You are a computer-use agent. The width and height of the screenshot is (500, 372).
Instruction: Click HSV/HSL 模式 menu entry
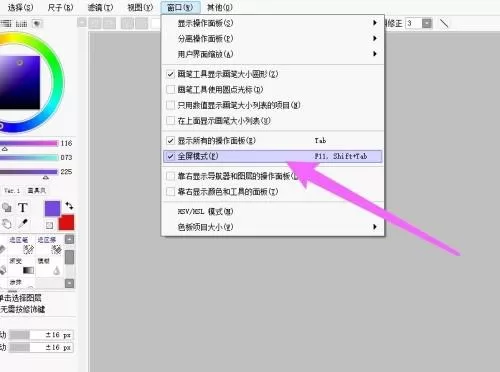click(x=272, y=212)
